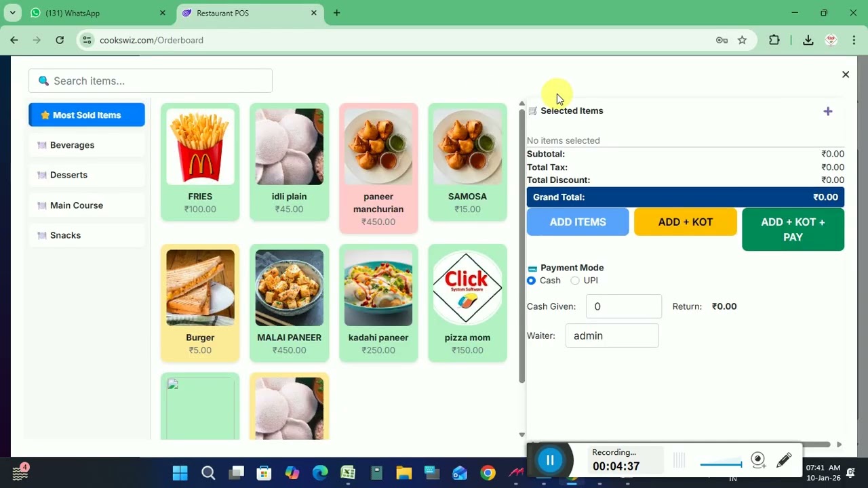
Task: Select Cash payment mode
Action: tap(531, 281)
